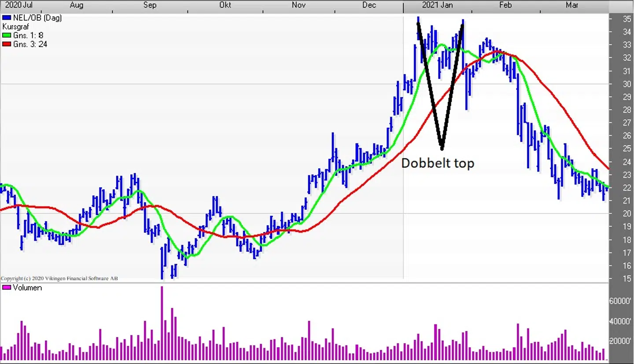Click the 35 price label on the axis

click(x=627, y=19)
